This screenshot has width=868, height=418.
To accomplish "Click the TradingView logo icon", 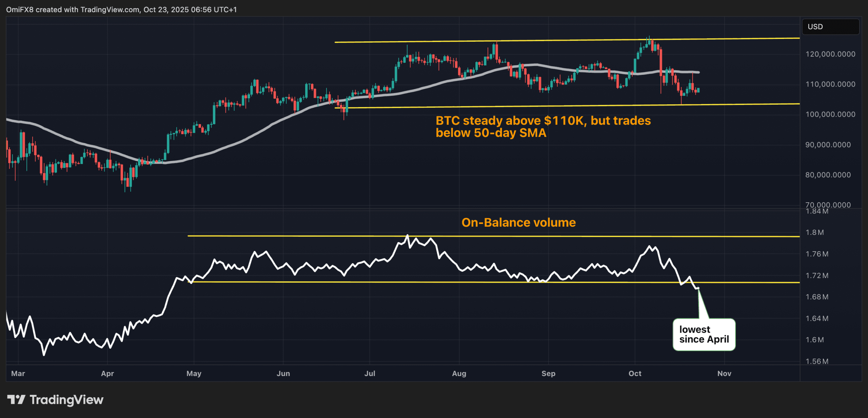I will click(16, 400).
